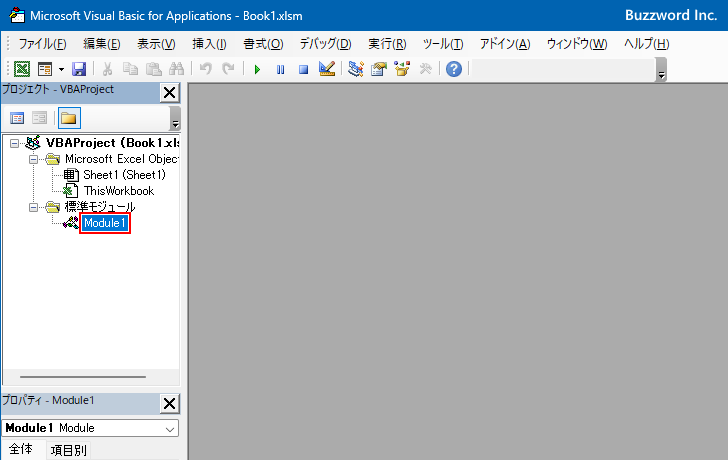Screen dimensions: 728x460
Task: Save Book1.xlsm with the floppy icon
Action: point(79,69)
